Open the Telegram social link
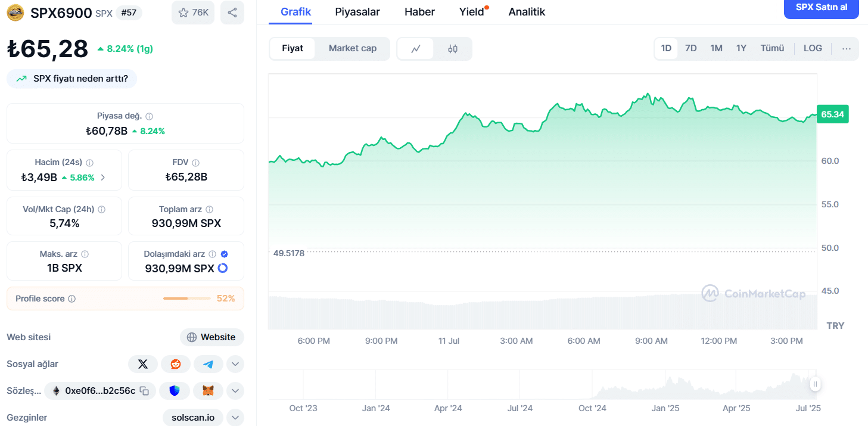The image size is (868, 426). (208, 364)
